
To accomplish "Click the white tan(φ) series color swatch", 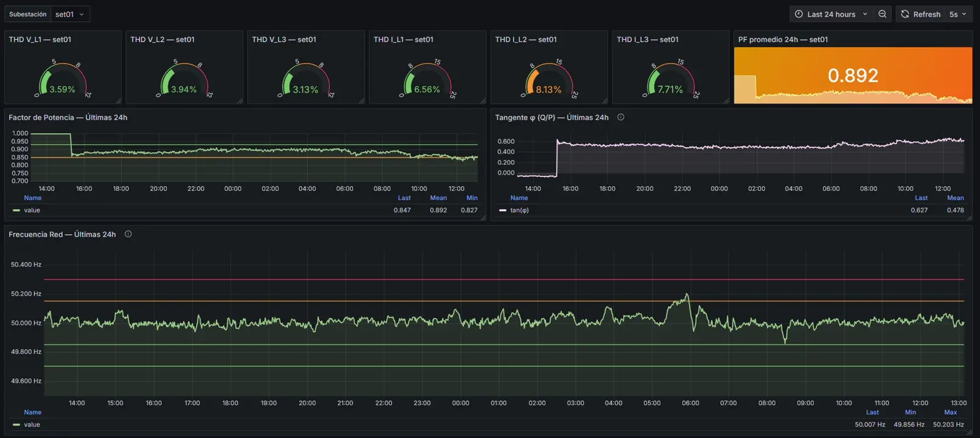I will (503, 210).
